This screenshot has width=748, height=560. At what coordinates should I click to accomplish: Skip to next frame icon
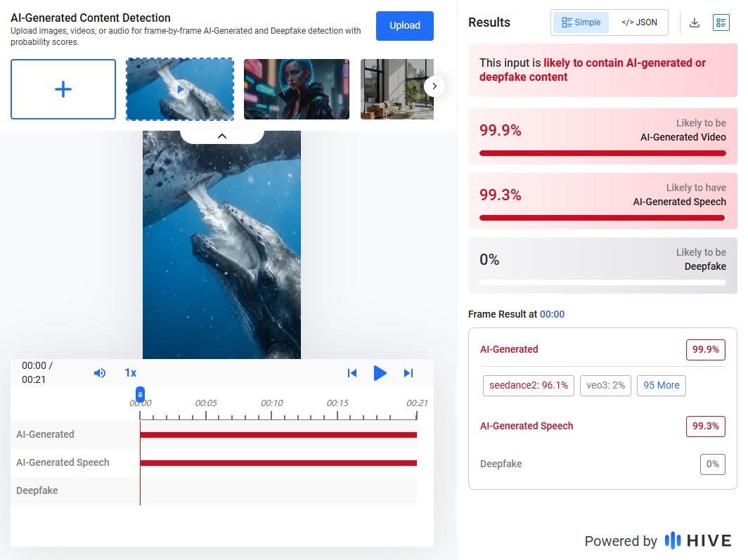pos(408,373)
